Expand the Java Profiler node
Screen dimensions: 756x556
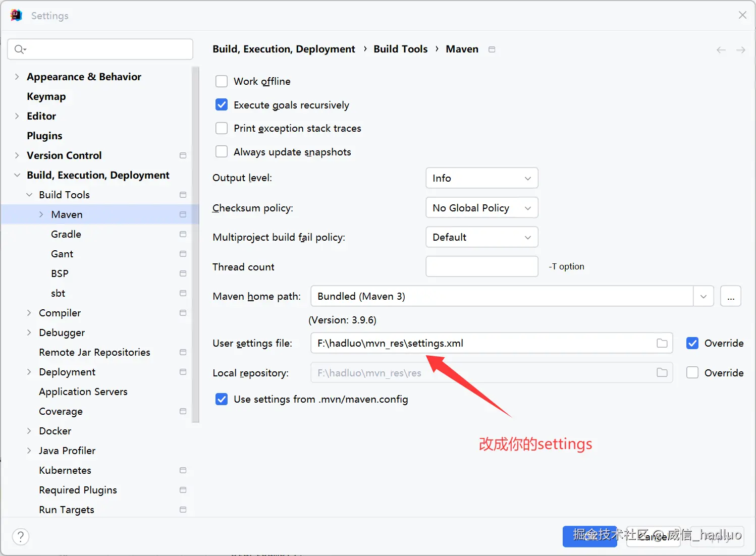pos(29,451)
